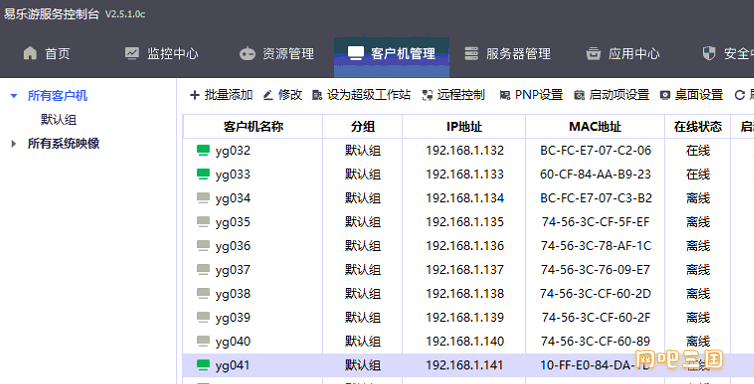Click IP 192.168.1.137 cell
Screen dimensions: 754x384
(x=465, y=270)
